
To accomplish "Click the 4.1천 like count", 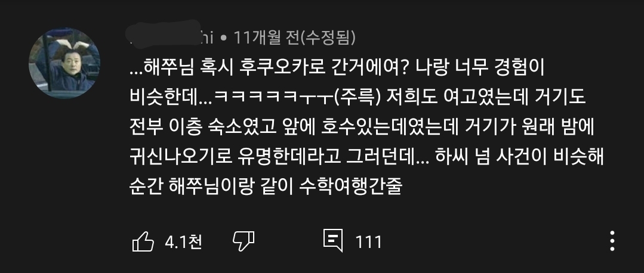I will tap(183, 242).
